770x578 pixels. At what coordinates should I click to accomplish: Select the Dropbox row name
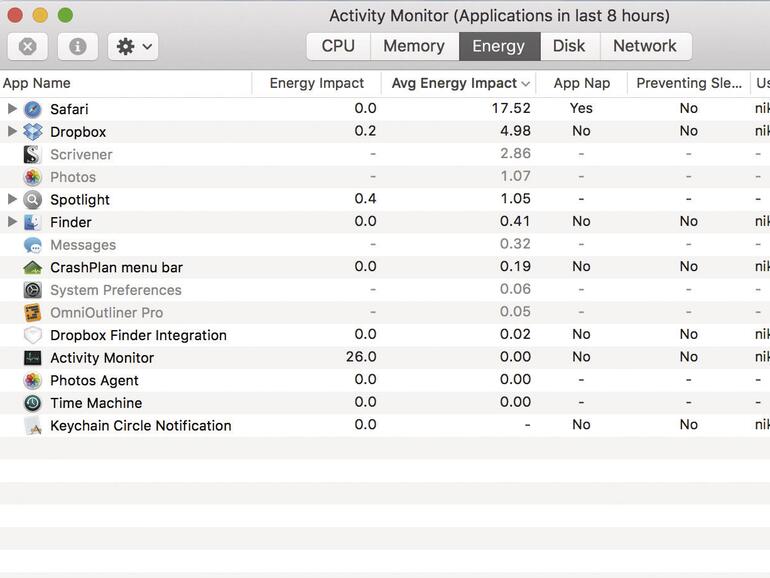pos(78,132)
